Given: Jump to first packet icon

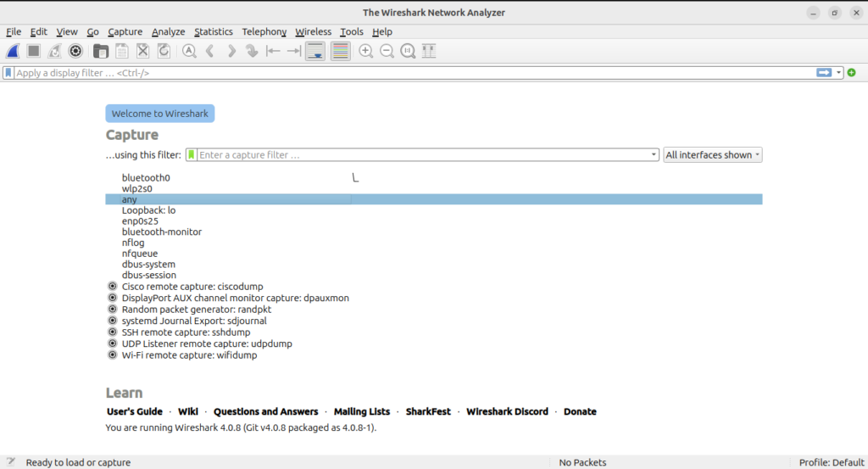Looking at the screenshot, I should (x=273, y=51).
